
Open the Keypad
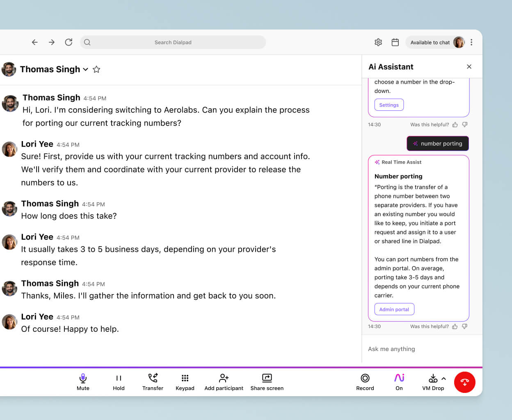pos(185,382)
